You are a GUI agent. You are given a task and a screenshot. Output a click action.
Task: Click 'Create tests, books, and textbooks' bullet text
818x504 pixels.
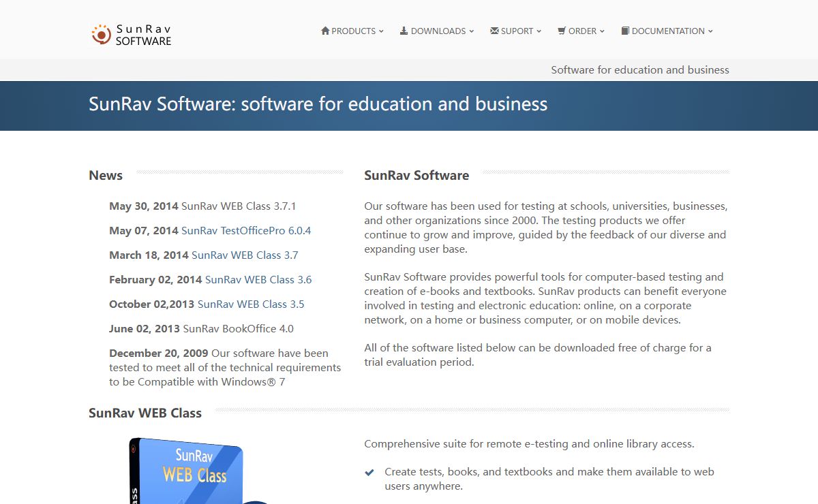tap(549, 479)
